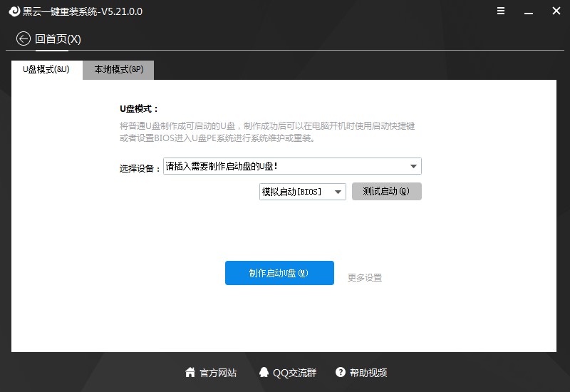Click the QQ penguin icon
Viewport: 570px width, 392px height.
[x=264, y=373]
